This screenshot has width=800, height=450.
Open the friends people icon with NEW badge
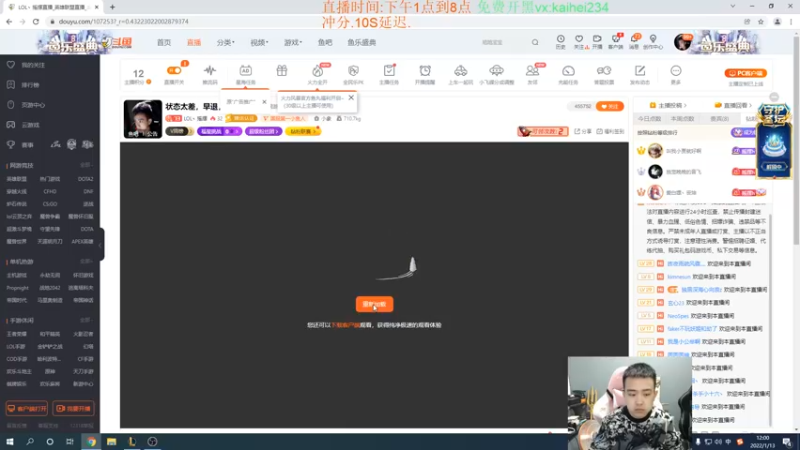pyautogui.click(x=532, y=70)
